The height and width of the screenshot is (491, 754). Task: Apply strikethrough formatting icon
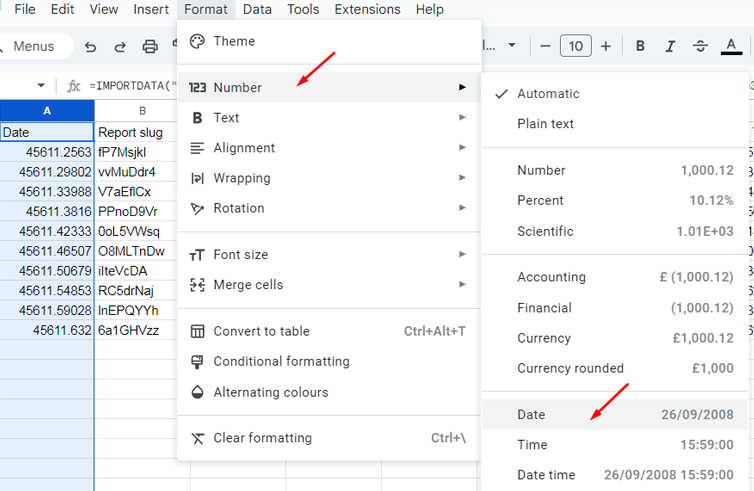click(x=700, y=46)
